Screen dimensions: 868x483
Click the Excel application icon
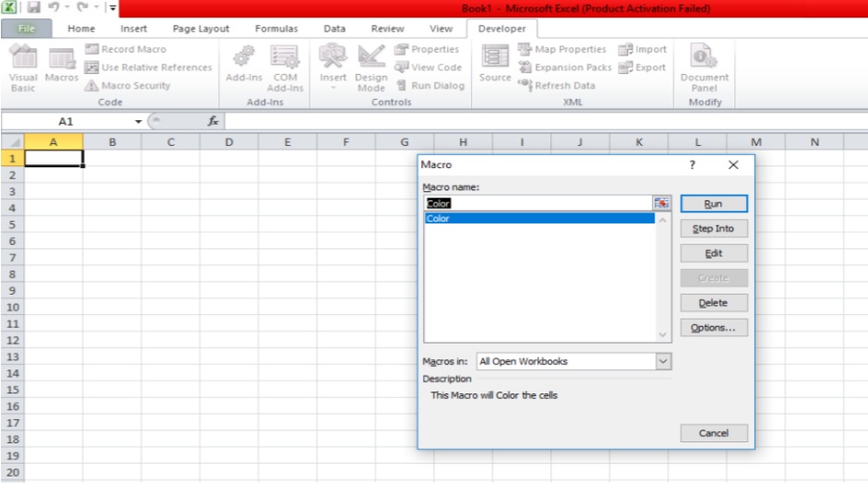tap(9, 7)
